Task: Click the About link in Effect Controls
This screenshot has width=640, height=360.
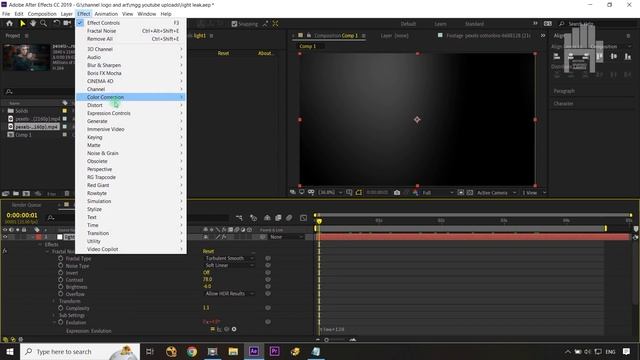Action: pos(265,53)
